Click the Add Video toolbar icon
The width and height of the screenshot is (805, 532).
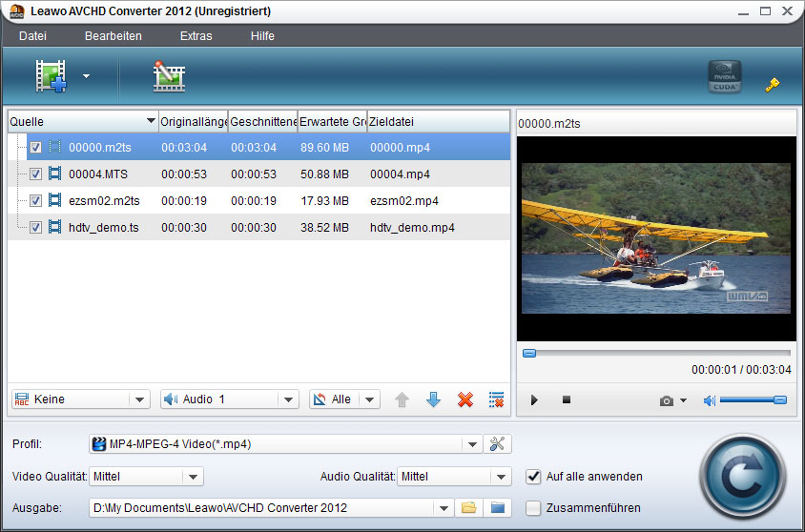[x=51, y=76]
